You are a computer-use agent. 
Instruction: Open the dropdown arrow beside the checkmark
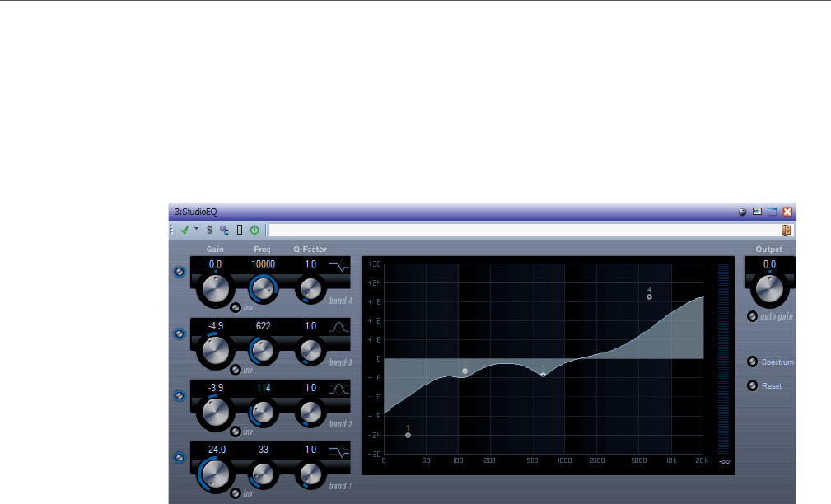tap(196, 229)
